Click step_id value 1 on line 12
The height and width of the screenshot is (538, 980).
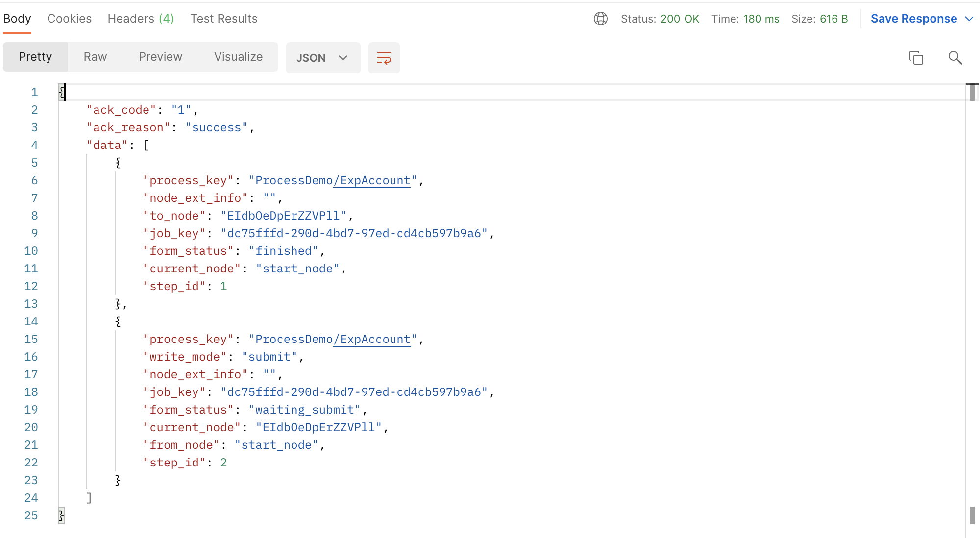click(223, 286)
